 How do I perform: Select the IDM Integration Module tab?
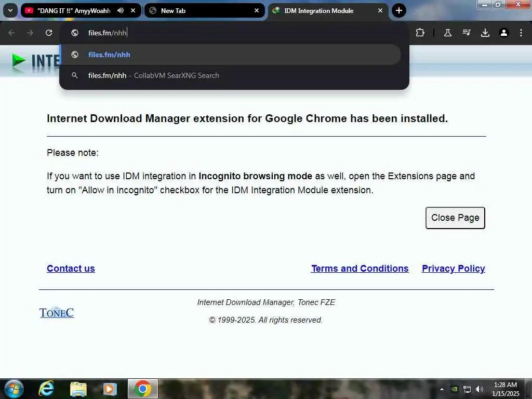pyautogui.click(x=328, y=10)
